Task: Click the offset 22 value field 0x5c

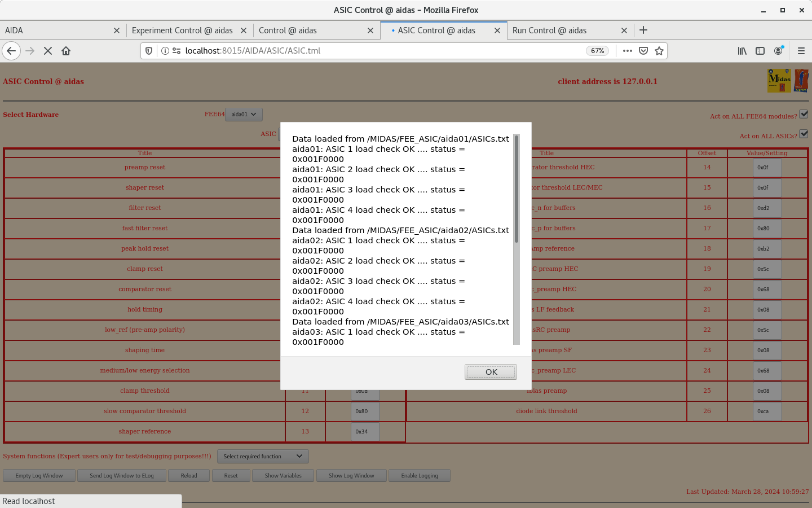Action: 767,330
